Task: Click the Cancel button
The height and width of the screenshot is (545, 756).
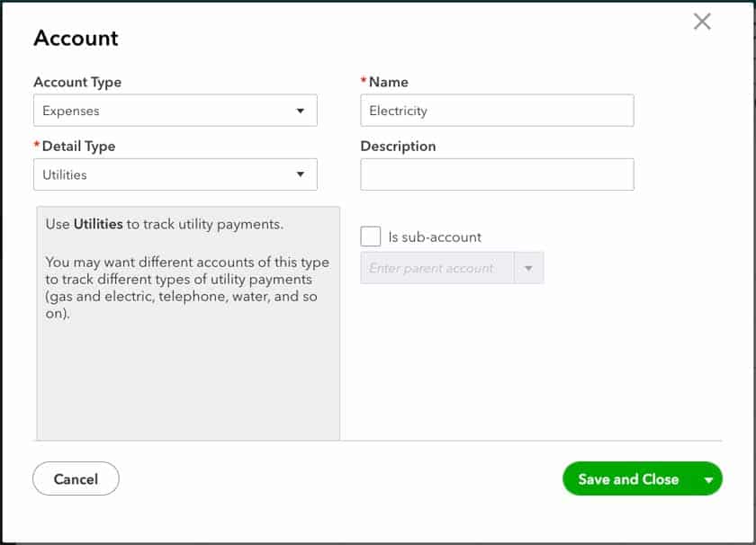Action: pyautogui.click(x=76, y=478)
